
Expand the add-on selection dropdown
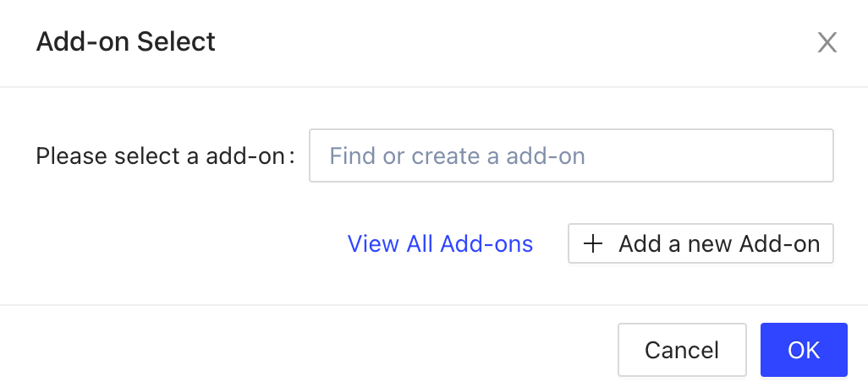[571, 155]
